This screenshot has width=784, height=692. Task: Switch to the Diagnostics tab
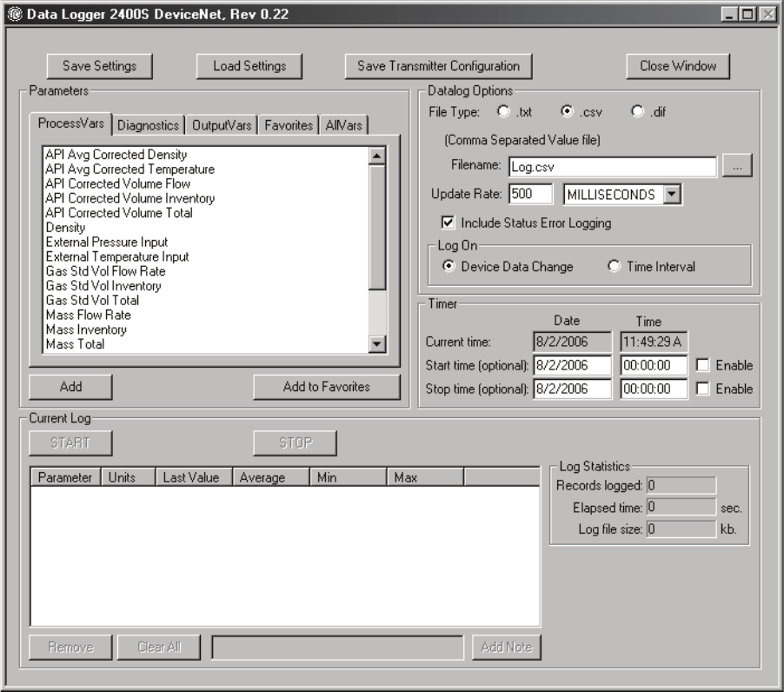(x=148, y=125)
